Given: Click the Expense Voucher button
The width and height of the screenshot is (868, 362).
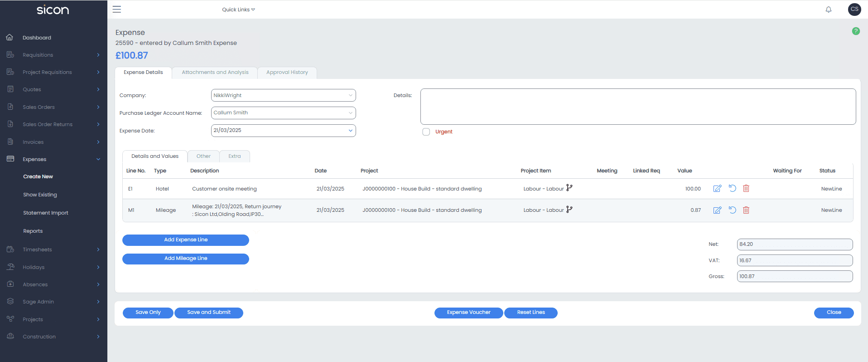Looking at the screenshot, I should (468, 313).
